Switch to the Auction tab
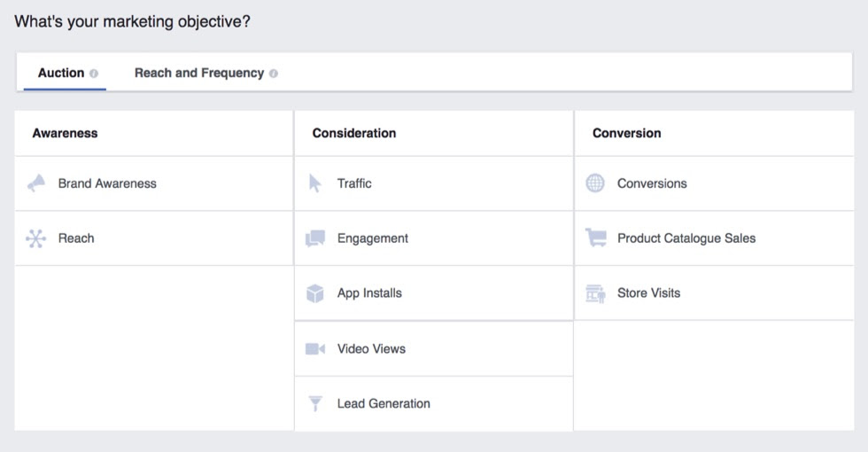The height and width of the screenshot is (452, 868). click(x=65, y=73)
